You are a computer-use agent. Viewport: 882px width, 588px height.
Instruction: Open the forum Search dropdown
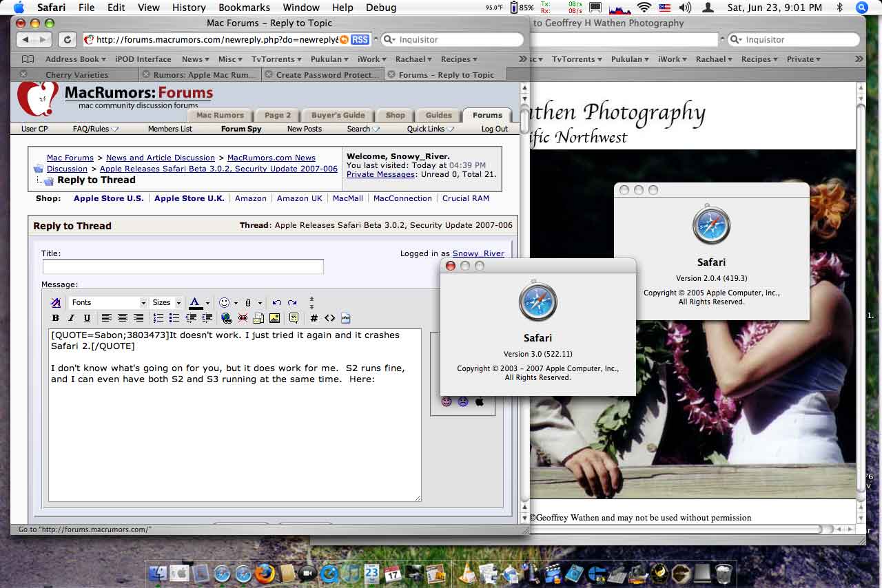tap(363, 129)
